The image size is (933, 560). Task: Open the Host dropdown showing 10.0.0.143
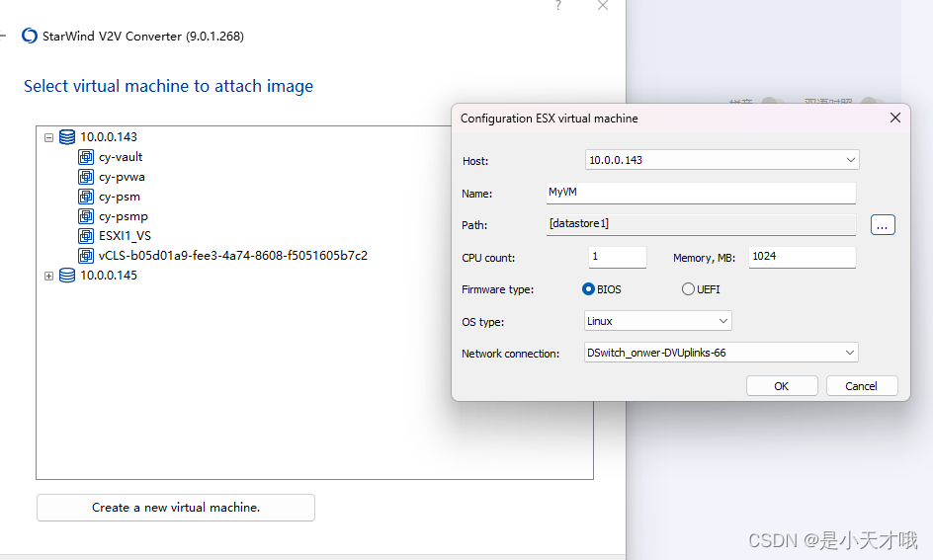[x=721, y=160]
